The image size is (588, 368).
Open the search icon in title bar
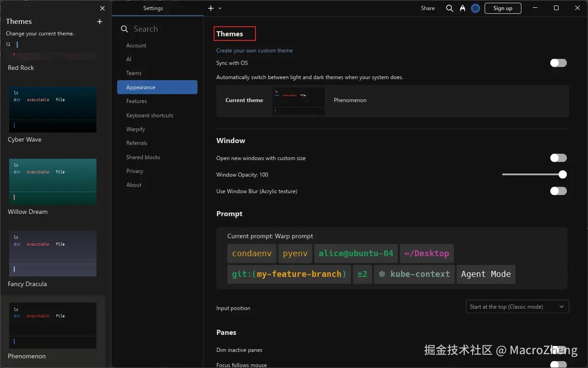(x=450, y=8)
